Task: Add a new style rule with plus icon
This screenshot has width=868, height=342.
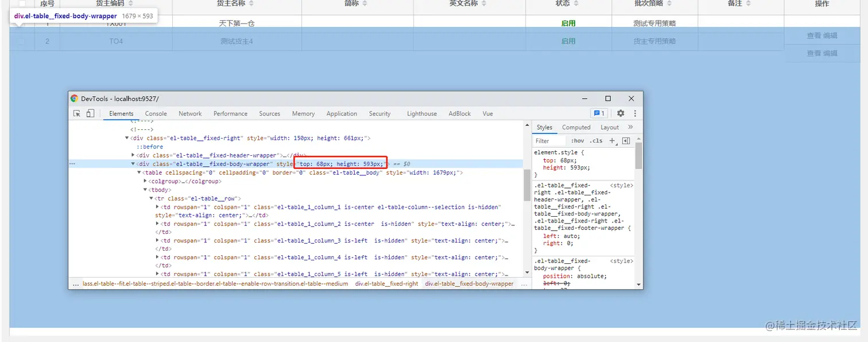Action: click(612, 141)
